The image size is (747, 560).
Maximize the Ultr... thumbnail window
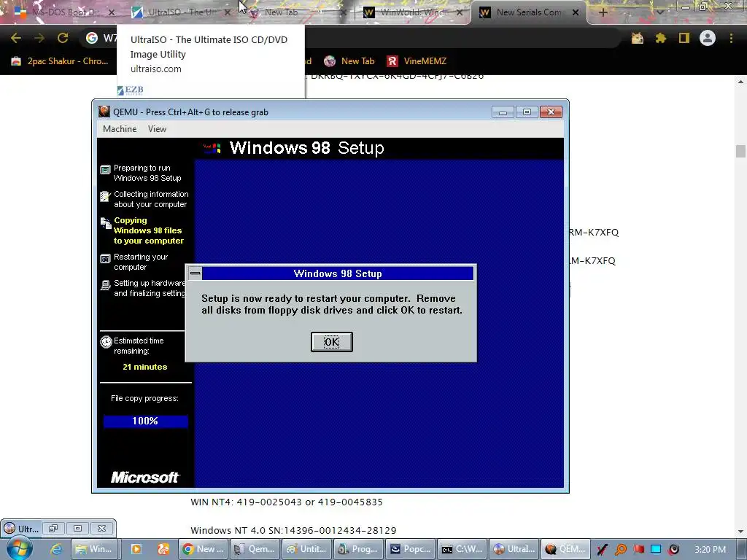point(77,528)
